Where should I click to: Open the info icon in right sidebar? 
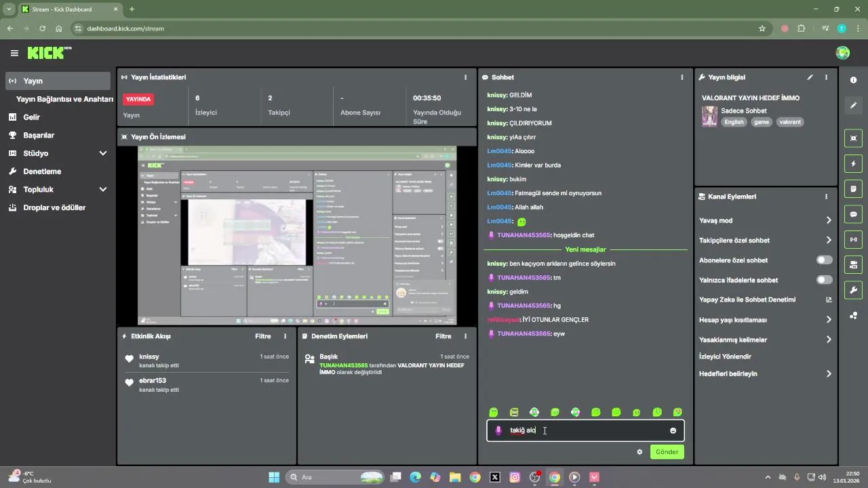853,80
